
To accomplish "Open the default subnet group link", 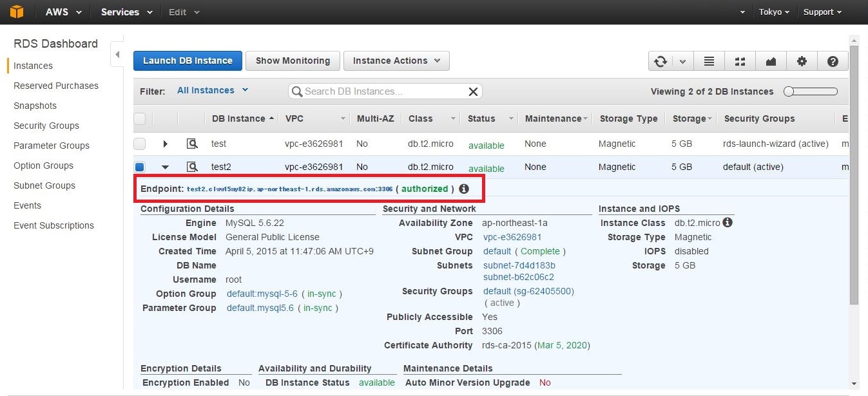I will point(497,251).
